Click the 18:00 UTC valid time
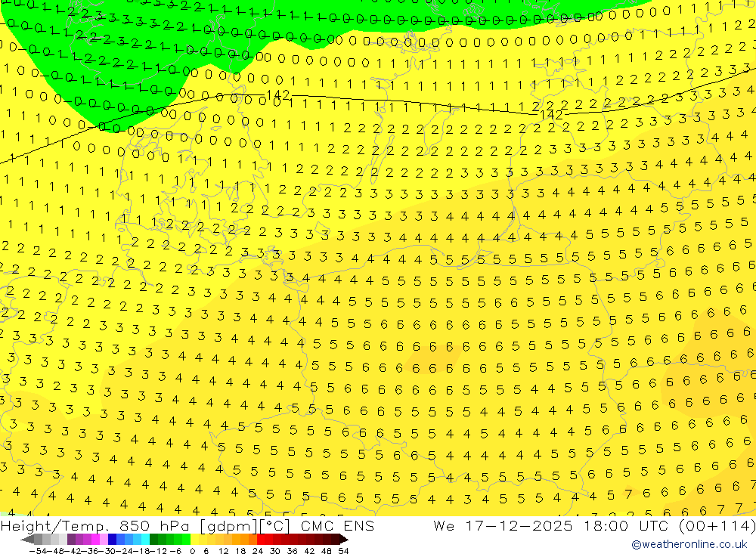Screen dimensions: 756x554 coord(627,525)
